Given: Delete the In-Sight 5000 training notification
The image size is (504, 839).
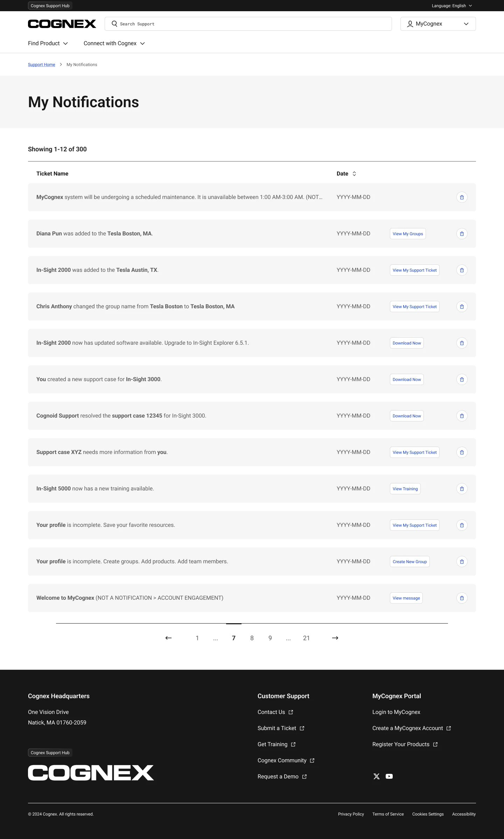Looking at the screenshot, I should click(462, 489).
